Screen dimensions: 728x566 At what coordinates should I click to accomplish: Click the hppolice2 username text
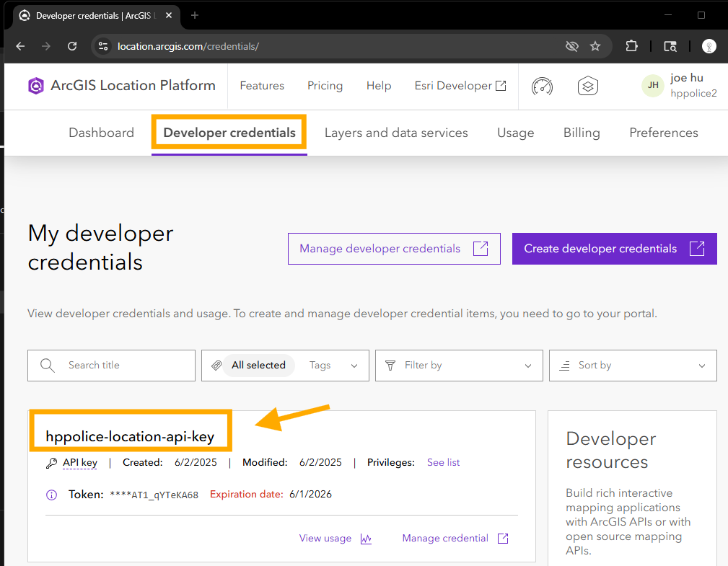tap(693, 93)
